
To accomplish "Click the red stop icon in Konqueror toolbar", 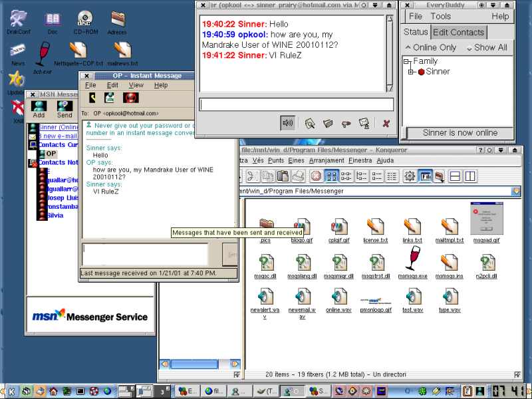I will point(316,176).
